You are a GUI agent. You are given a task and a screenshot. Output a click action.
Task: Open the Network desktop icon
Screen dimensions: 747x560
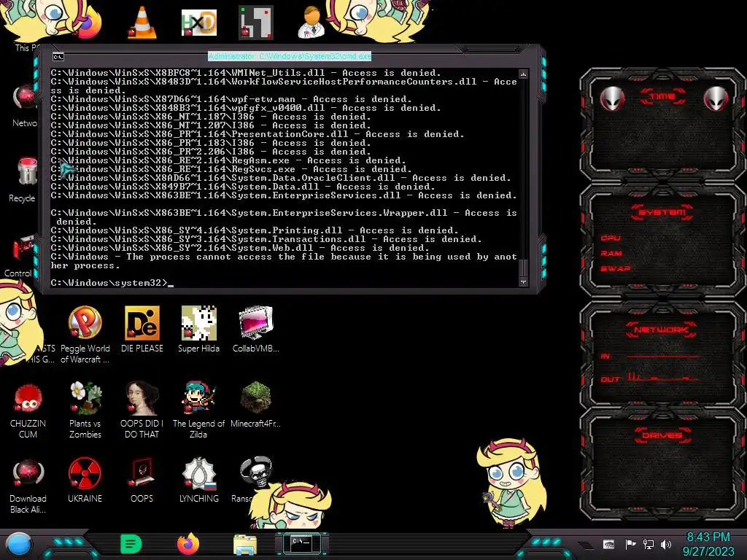[25, 105]
